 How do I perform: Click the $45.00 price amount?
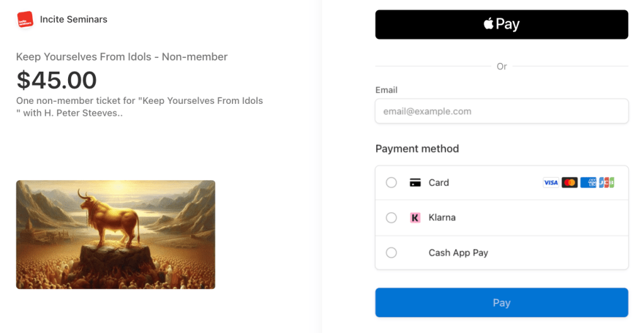point(57,80)
